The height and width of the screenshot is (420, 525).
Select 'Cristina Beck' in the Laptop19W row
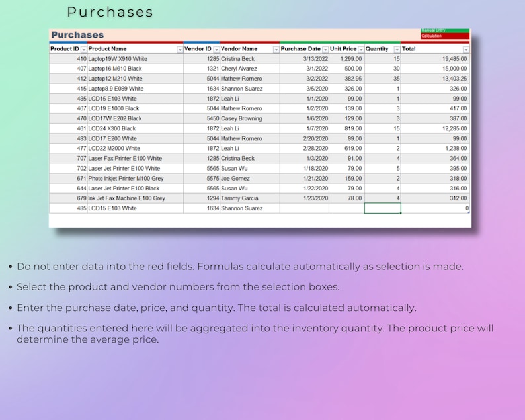(250, 59)
